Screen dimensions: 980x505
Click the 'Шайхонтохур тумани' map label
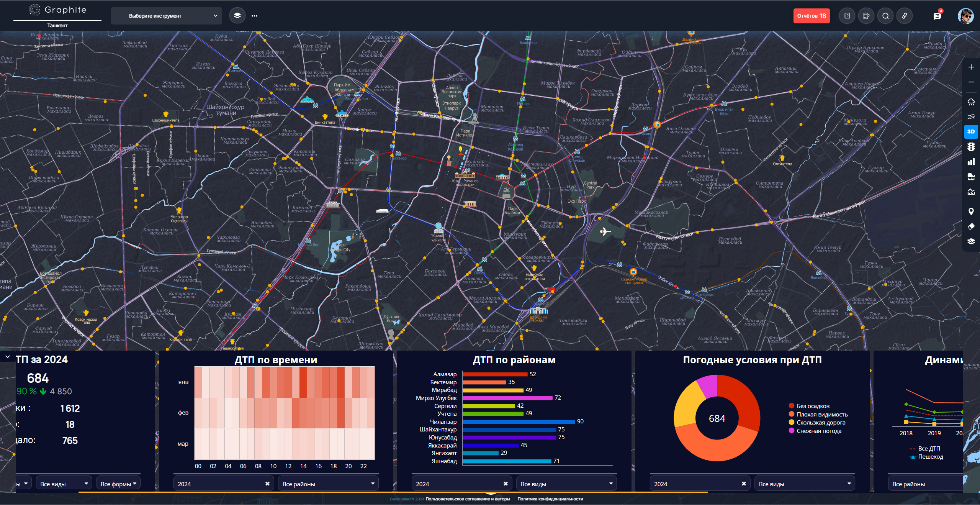tap(225, 110)
